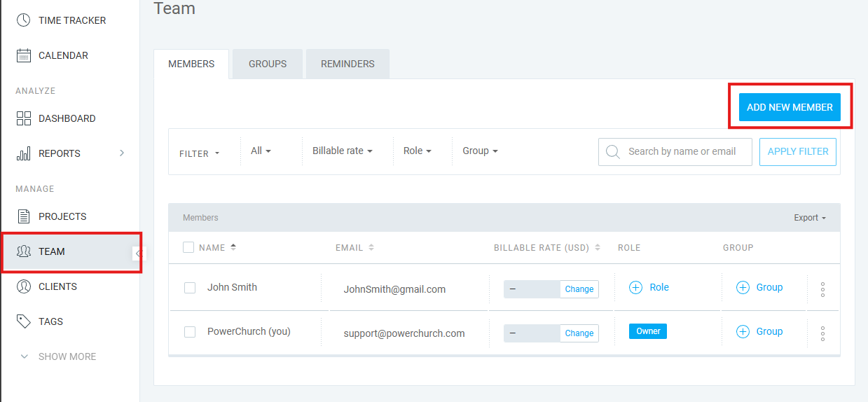
Task: Click the John Smith member name
Action: coord(232,287)
